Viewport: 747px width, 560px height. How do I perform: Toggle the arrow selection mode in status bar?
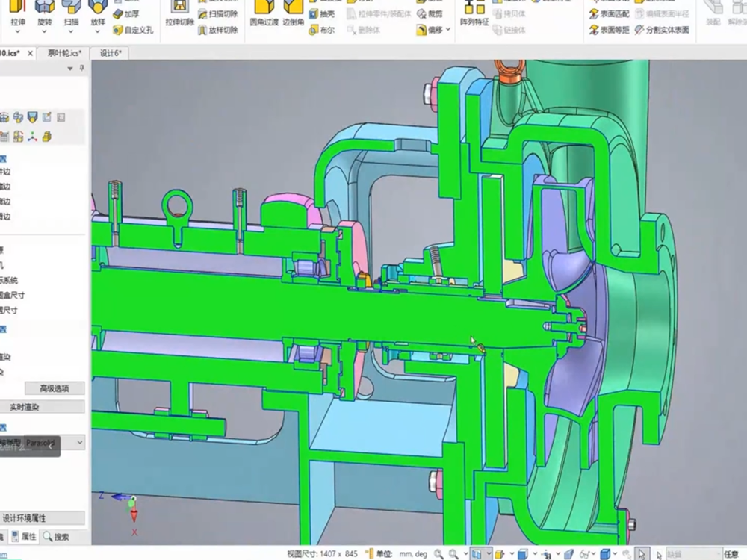pyautogui.click(x=641, y=553)
